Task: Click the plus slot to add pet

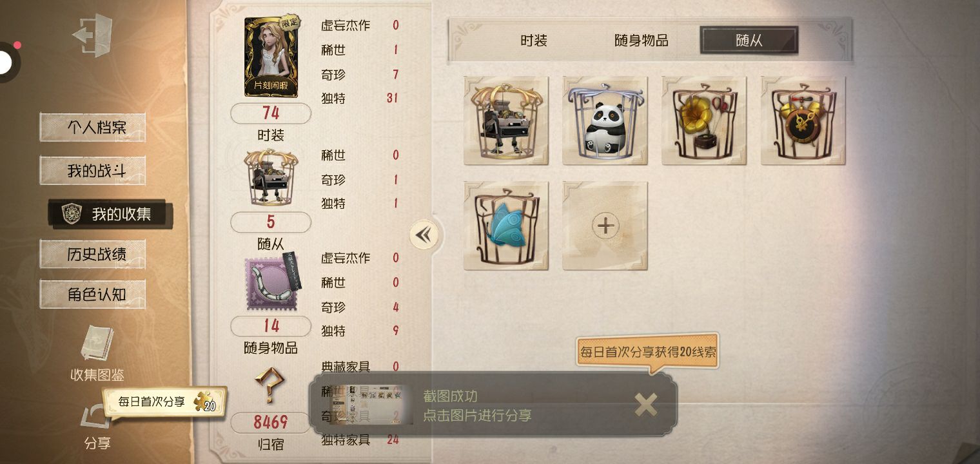Action: (605, 225)
